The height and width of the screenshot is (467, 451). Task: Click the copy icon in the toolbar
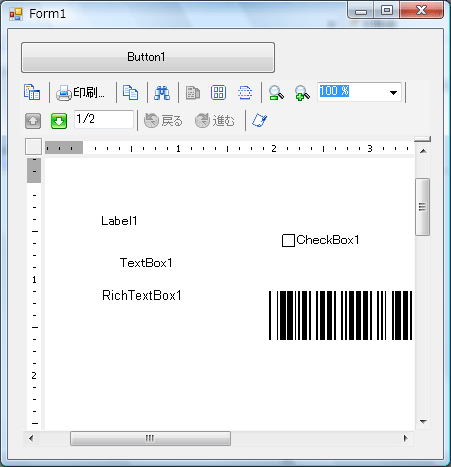point(130,92)
